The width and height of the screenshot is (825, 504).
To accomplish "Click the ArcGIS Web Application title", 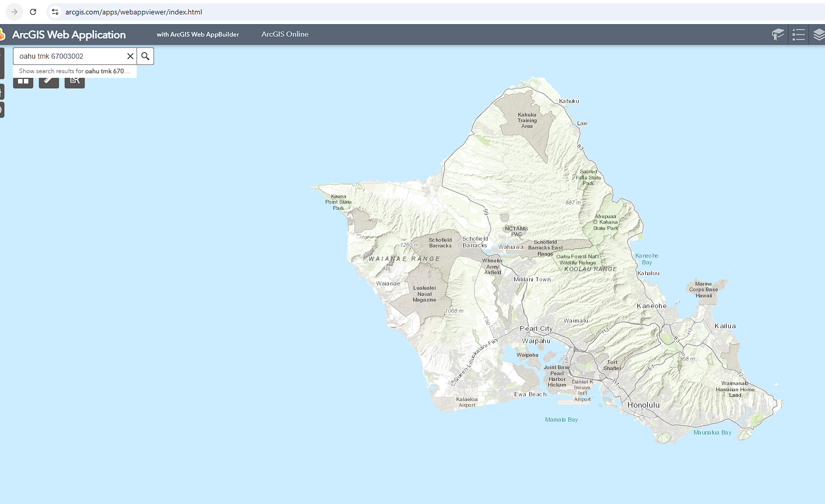I will point(69,35).
